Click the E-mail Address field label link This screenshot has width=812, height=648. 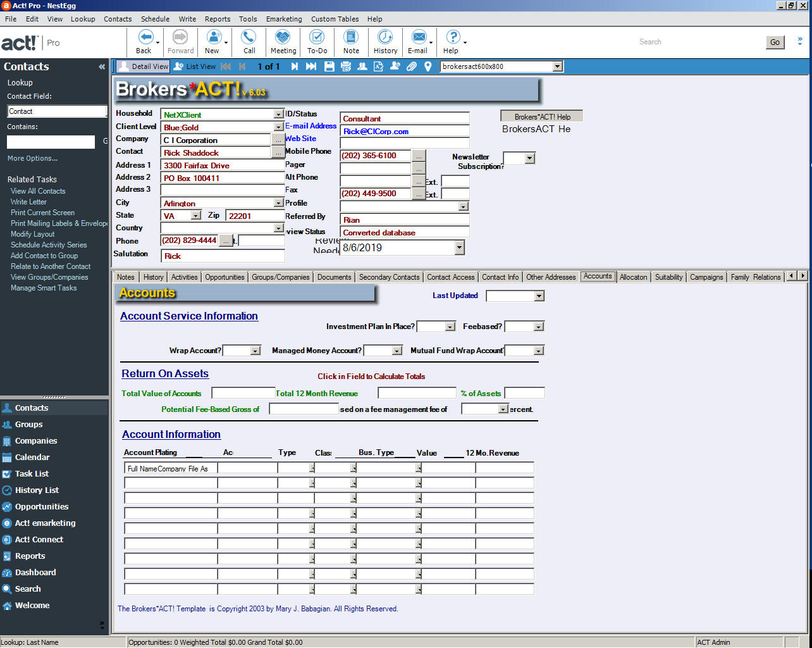311,126
